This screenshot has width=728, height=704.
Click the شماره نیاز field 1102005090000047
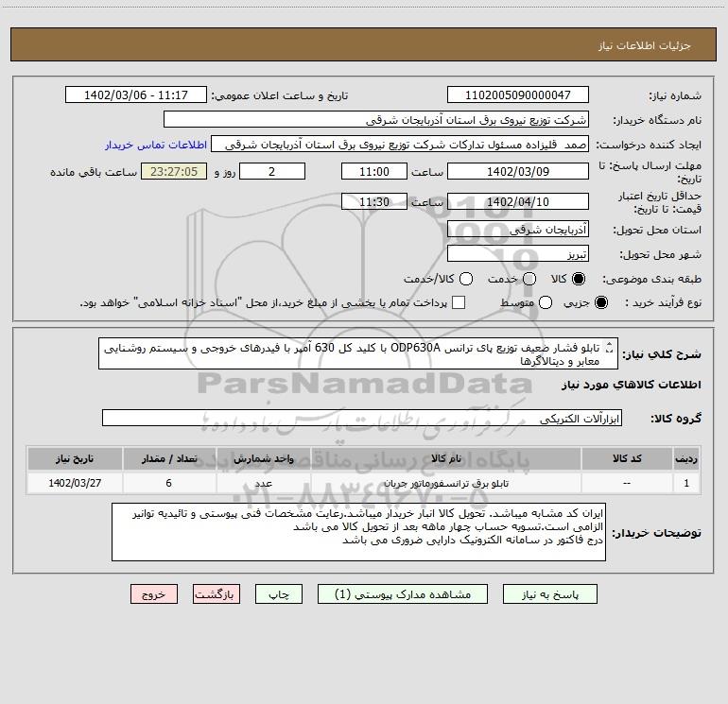click(x=518, y=94)
